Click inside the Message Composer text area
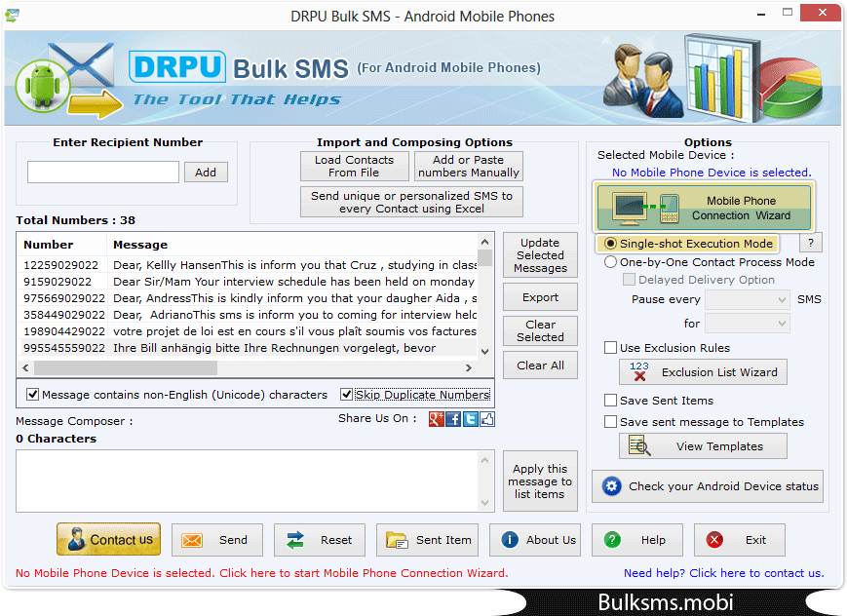847x616 pixels. (248, 481)
